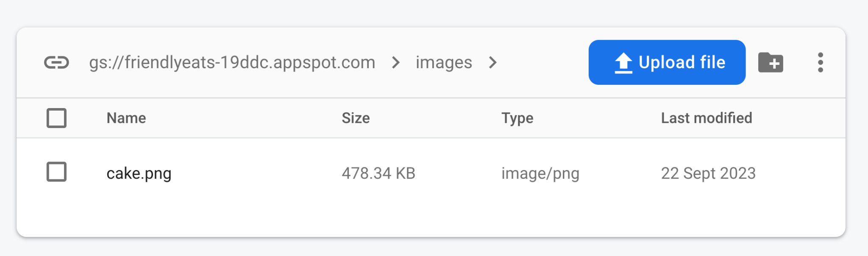Open the images breadcrumb folder
The height and width of the screenshot is (256, 868).
444,63
